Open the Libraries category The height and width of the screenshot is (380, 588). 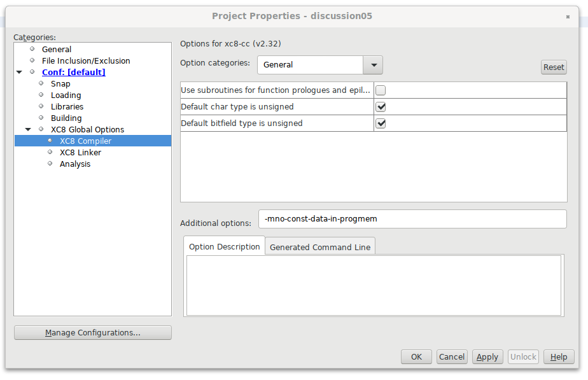click(x=67, y=106)
